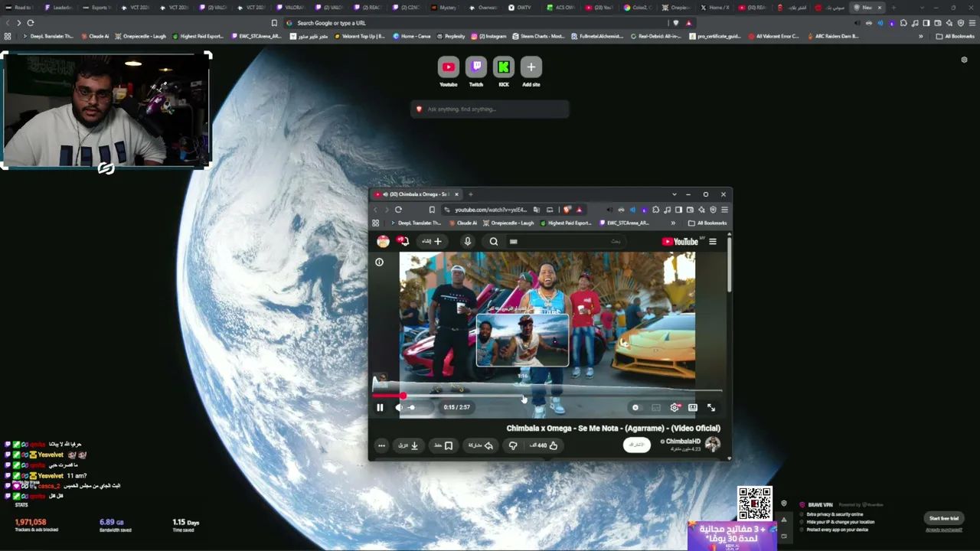The width and height of the screenshot is (980, 551).
Task: Switch player to theater mode
Action: coord(693,408)
